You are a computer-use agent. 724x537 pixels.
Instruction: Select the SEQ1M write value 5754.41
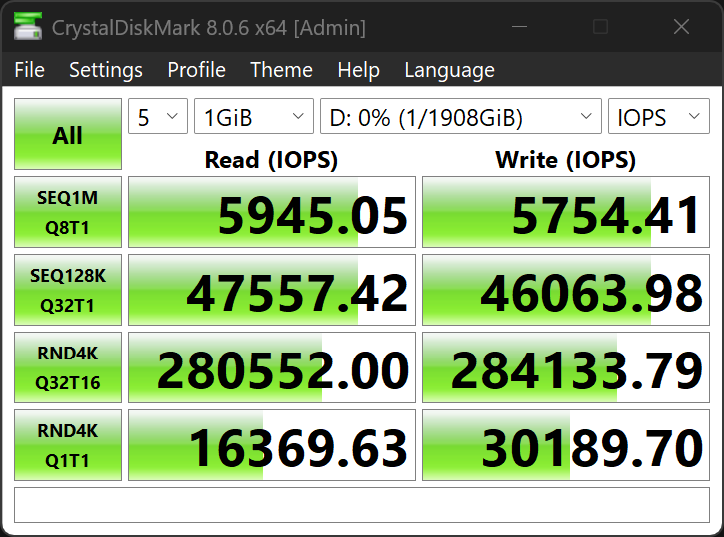(x=566, y=212)
